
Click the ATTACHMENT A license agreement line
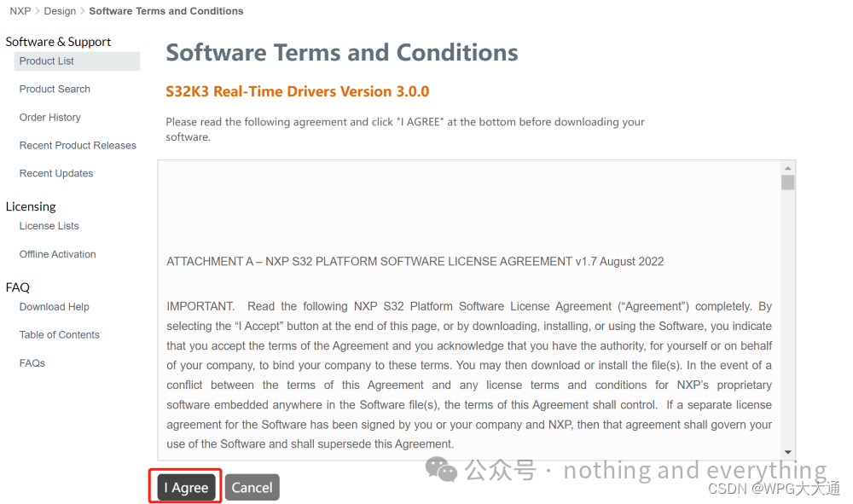click(x=415, y=262)
